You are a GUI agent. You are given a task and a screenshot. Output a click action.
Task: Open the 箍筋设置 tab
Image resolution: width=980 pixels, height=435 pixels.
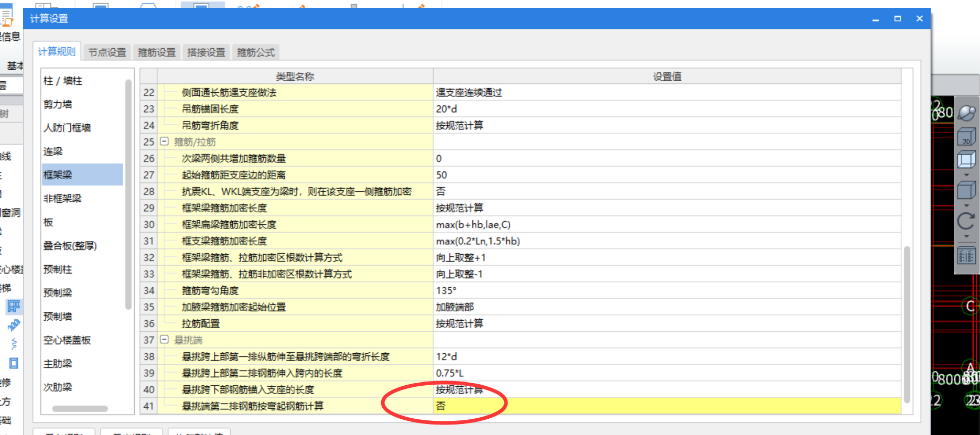pos(157,52)
